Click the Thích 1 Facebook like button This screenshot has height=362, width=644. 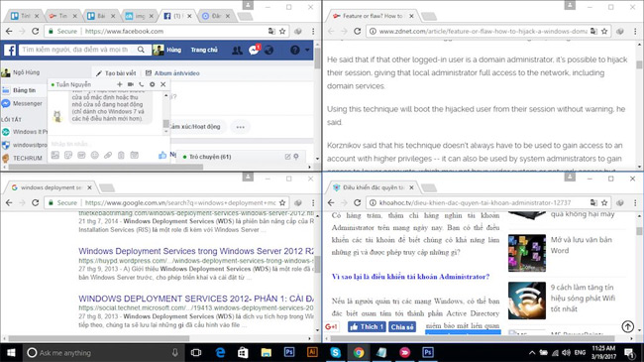[367, 327]
